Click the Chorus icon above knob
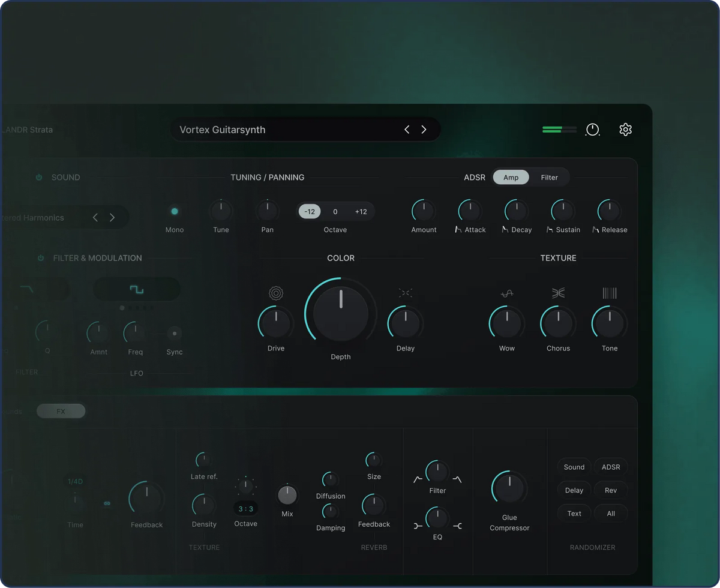This screenshot has width=720, height=588. click(x=559, y=293)
